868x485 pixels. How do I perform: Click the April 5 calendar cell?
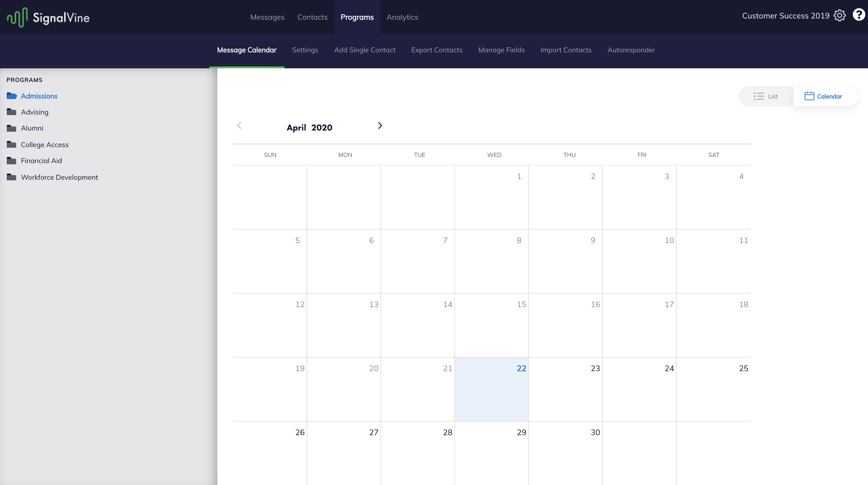(270, 261)
